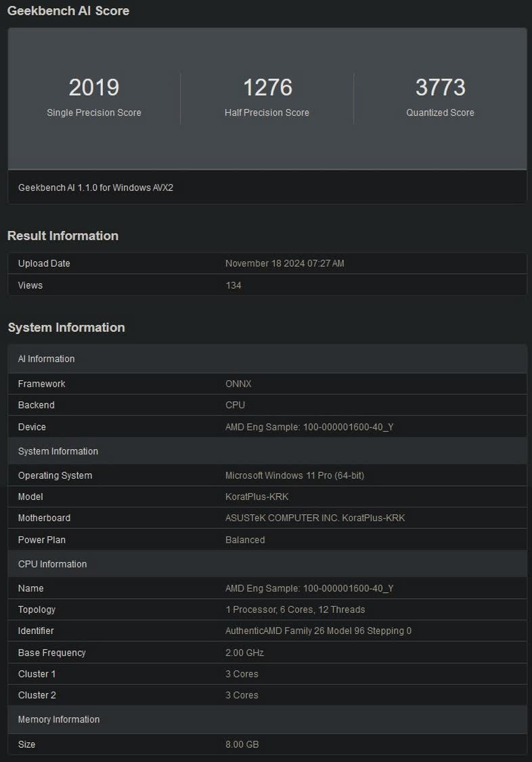
Task: Click the Single Precision Score value 2019
Action: tap(93, 87)
